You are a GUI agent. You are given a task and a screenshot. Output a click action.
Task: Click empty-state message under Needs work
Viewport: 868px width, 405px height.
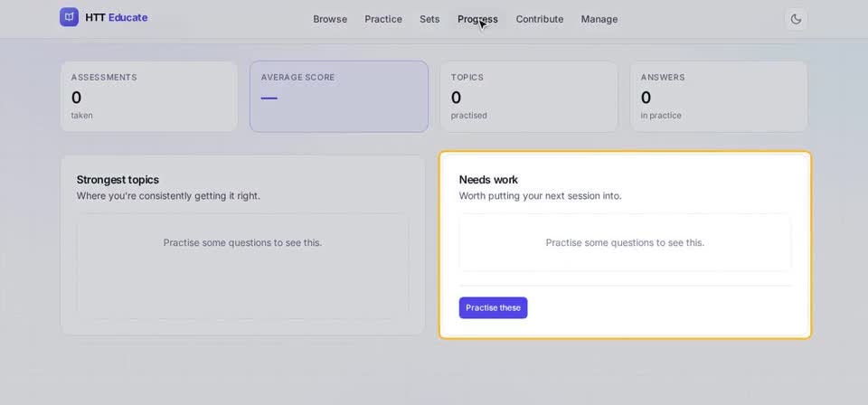625,242
